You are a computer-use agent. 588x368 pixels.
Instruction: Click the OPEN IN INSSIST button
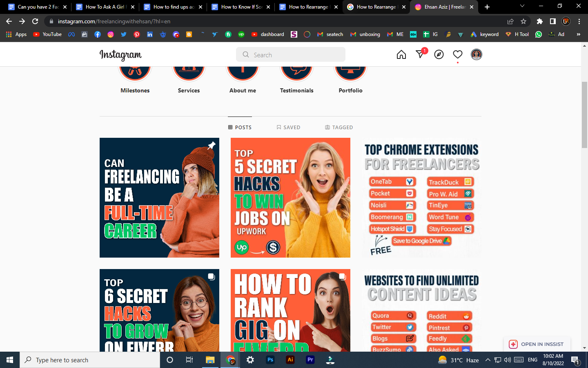[537, 344]
